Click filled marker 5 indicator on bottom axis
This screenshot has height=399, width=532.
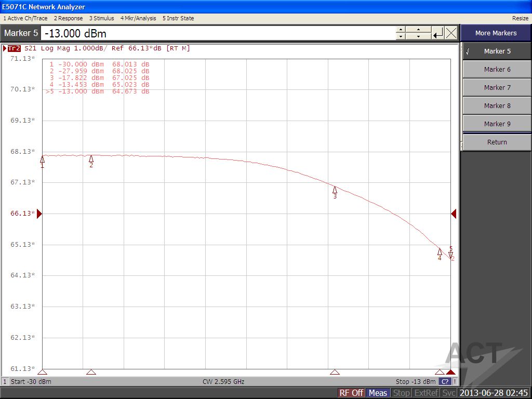coord(450,372)
